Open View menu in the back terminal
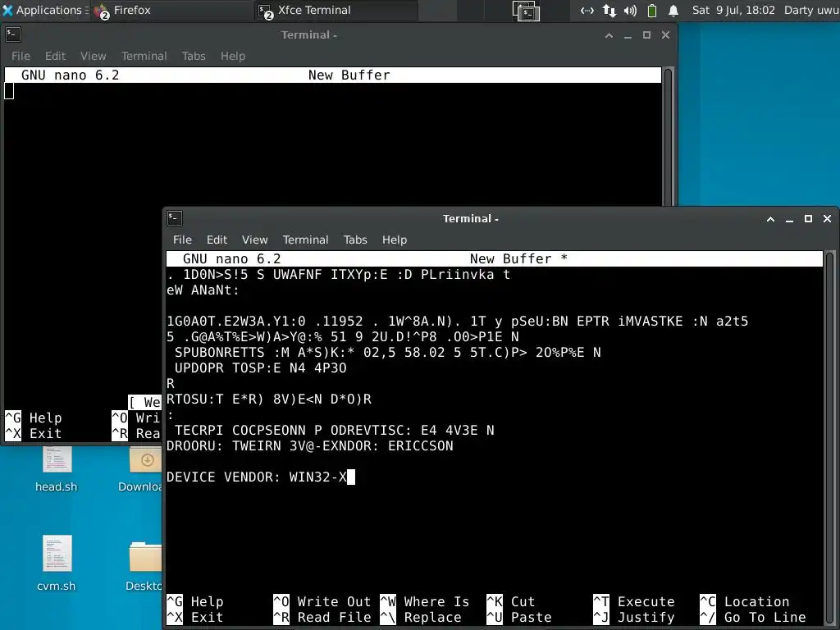This screenshot has height=630, width=840. [94, 56]
